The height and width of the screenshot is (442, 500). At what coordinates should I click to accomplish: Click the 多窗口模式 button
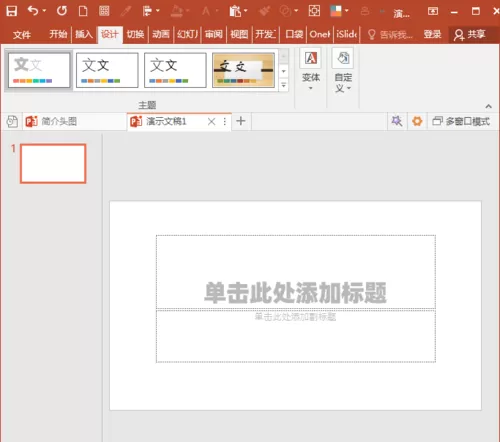pos(461,121)
